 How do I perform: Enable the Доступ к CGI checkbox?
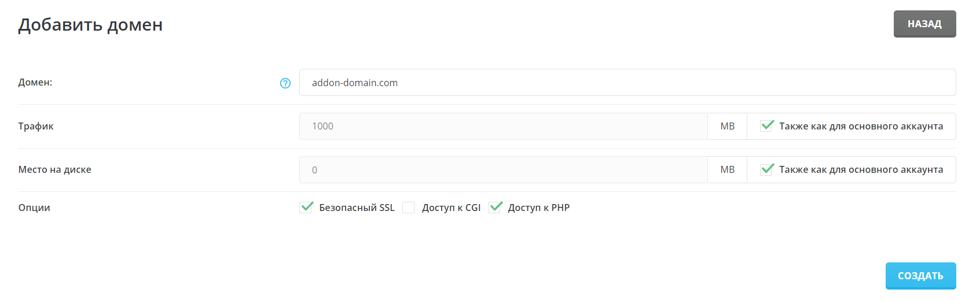tap(409, 208)
